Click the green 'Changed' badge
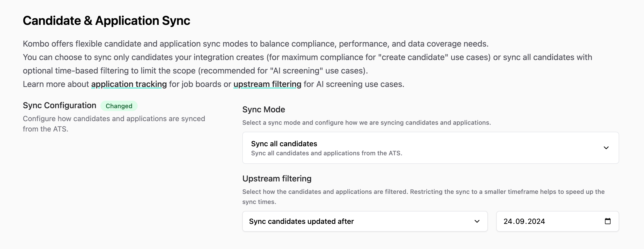This screenshot has height=249, width=644. (119, 106)
